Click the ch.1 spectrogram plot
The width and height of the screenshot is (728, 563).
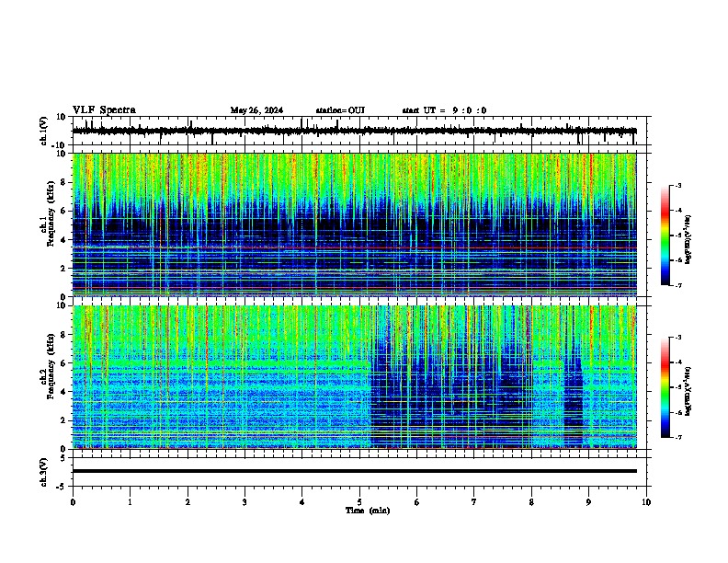(x=355, y=224)
